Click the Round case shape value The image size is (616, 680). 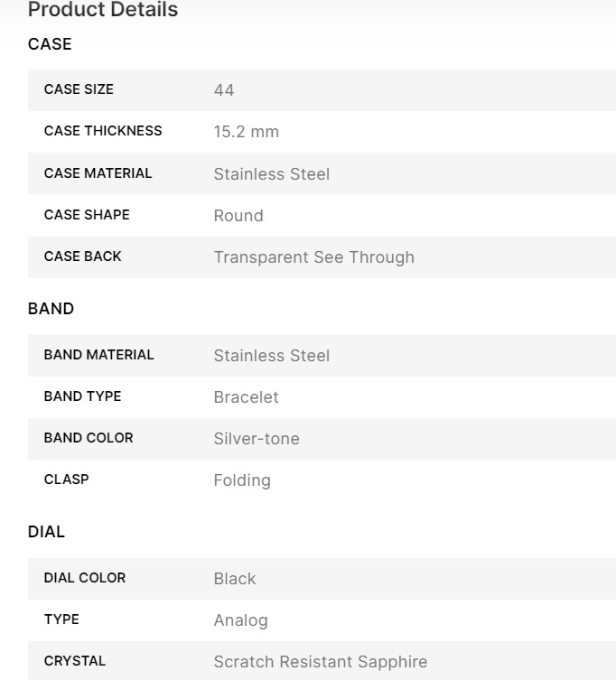(x=238, y=216)
